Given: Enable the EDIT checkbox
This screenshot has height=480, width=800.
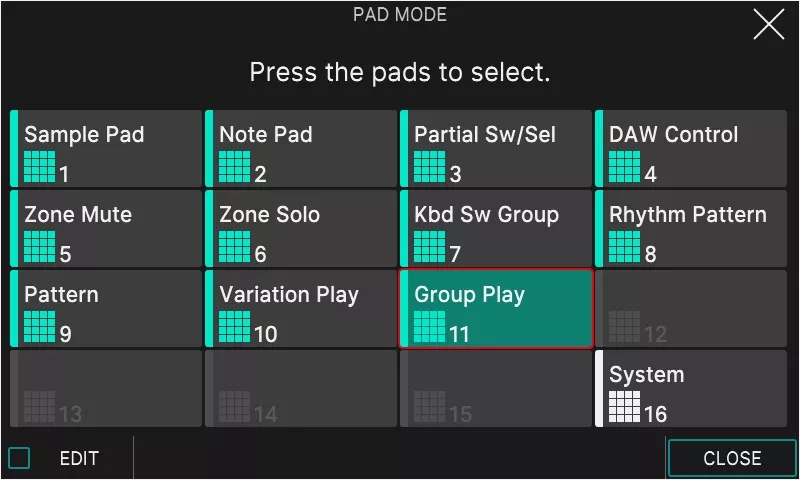Looking at the screenshot, I should click(19, 458).
